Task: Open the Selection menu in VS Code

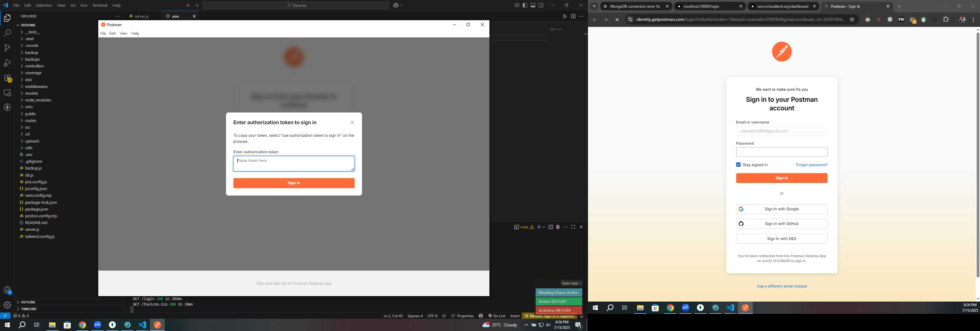Action: pos(44,5)
